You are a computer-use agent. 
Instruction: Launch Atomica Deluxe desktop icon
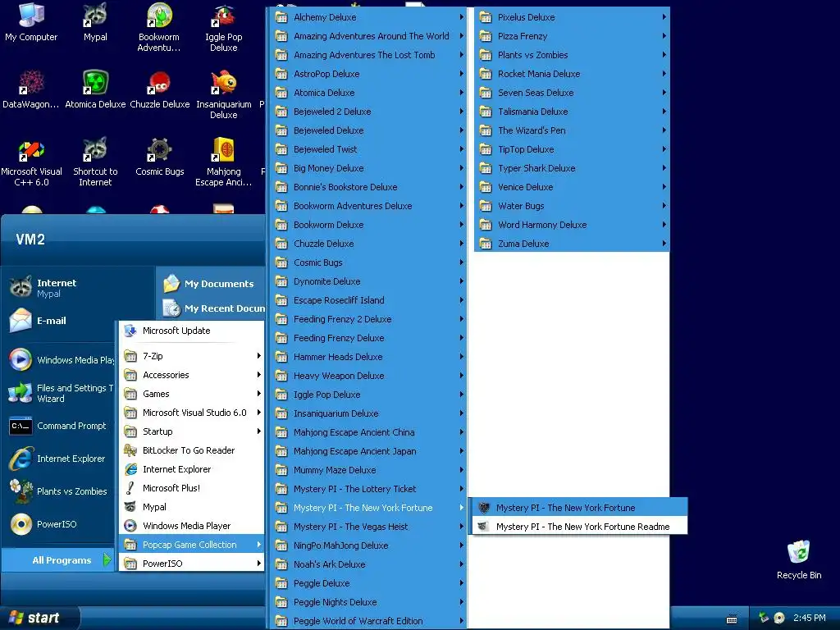click(95, 89)
